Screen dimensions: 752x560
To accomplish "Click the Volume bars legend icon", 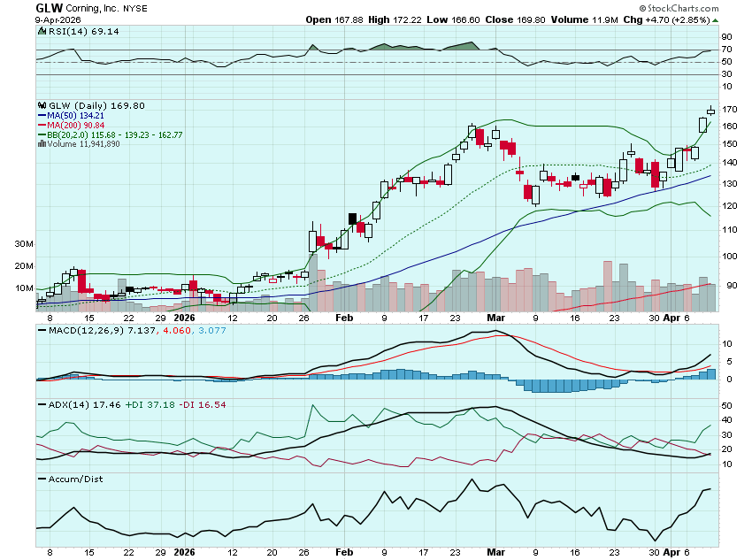I will (42, 144).
